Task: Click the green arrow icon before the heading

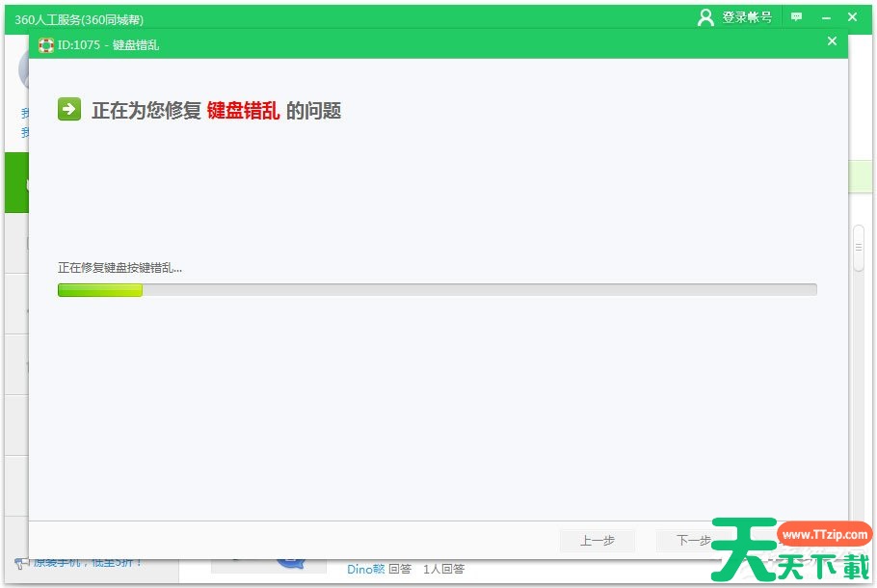Action: click(69, 109)
